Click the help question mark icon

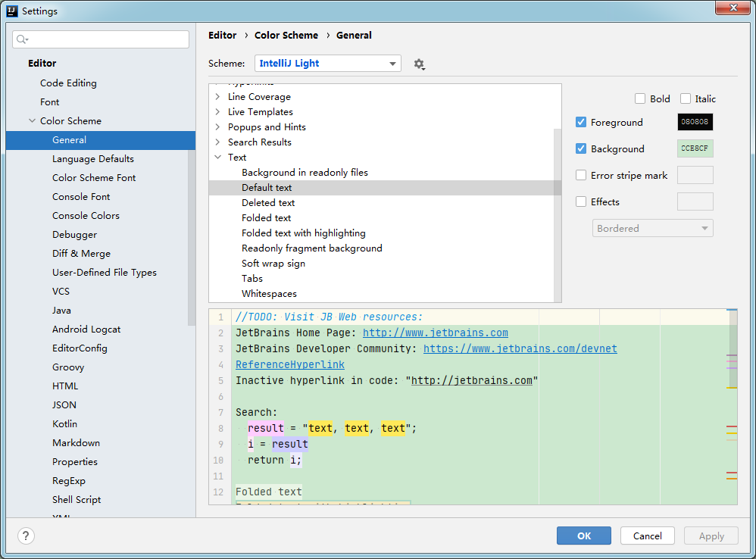(26, 536)
